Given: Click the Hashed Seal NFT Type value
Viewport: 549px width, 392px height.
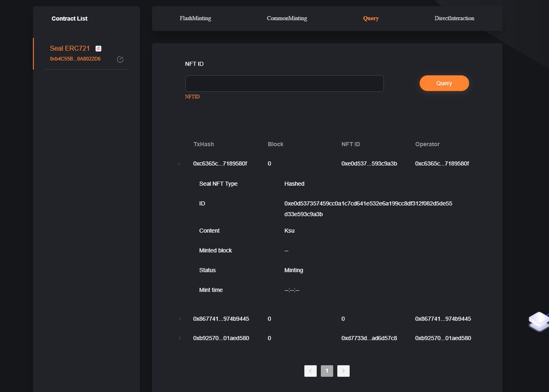Looking at the screenshot, I should point(294,184).
